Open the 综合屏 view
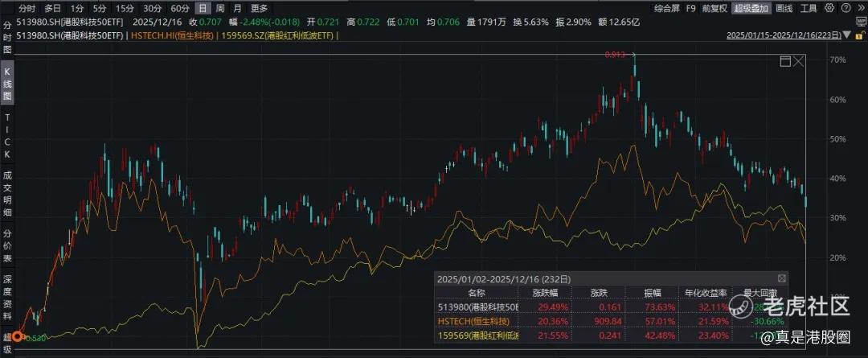868x358 pixels. [666, 8]
